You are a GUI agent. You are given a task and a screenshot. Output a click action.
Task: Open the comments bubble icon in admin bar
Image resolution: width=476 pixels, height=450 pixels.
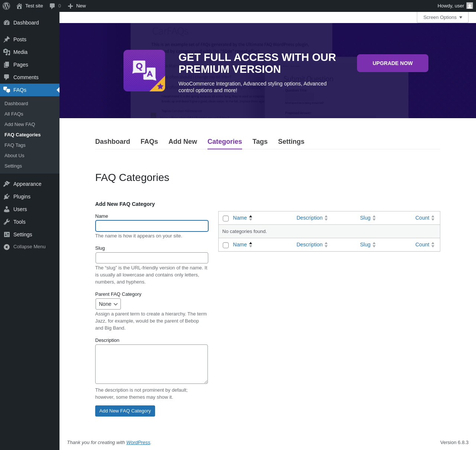click(52, 6)
